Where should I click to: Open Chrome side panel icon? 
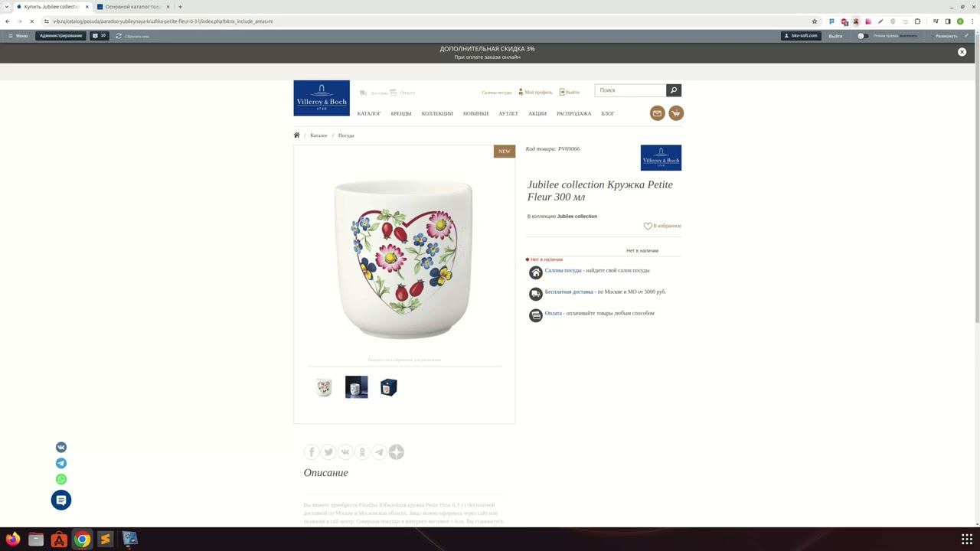click(x=948, y=21)
